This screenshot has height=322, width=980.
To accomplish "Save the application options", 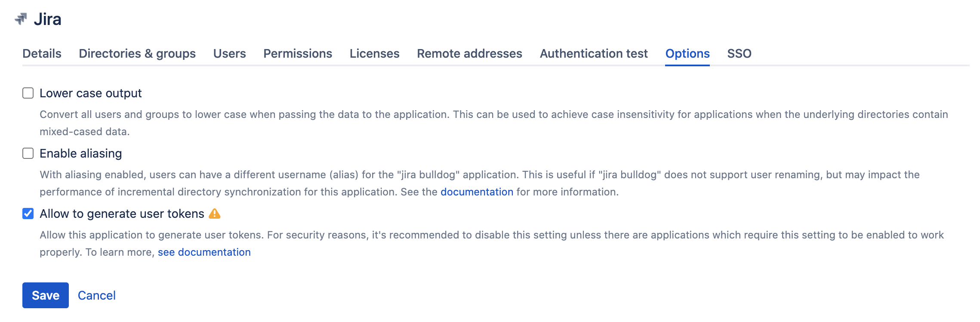I will (46, 295).
